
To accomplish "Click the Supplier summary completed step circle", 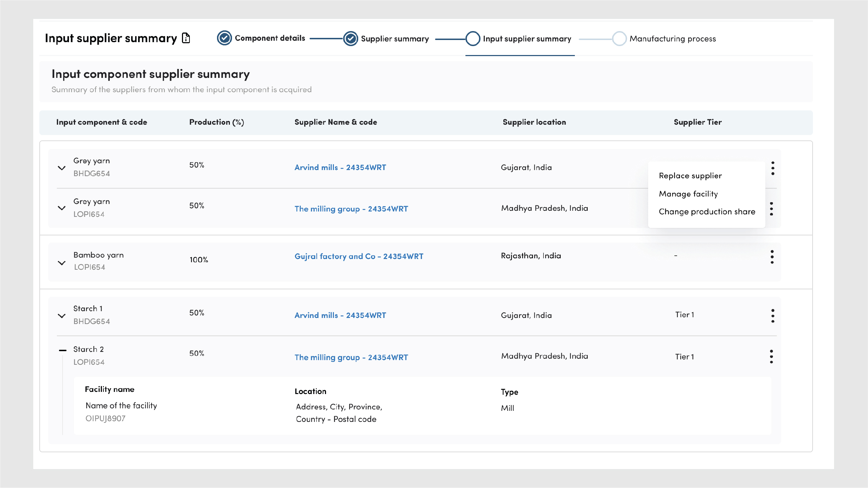I will click(x=350, y=39).
